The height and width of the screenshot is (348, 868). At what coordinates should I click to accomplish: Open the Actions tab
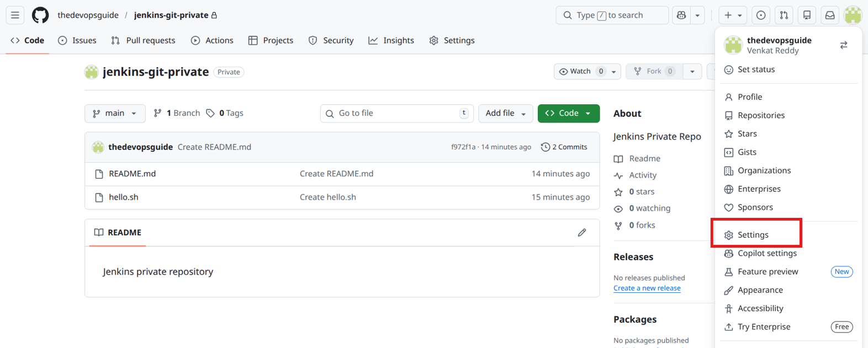(x=212, y=40)
